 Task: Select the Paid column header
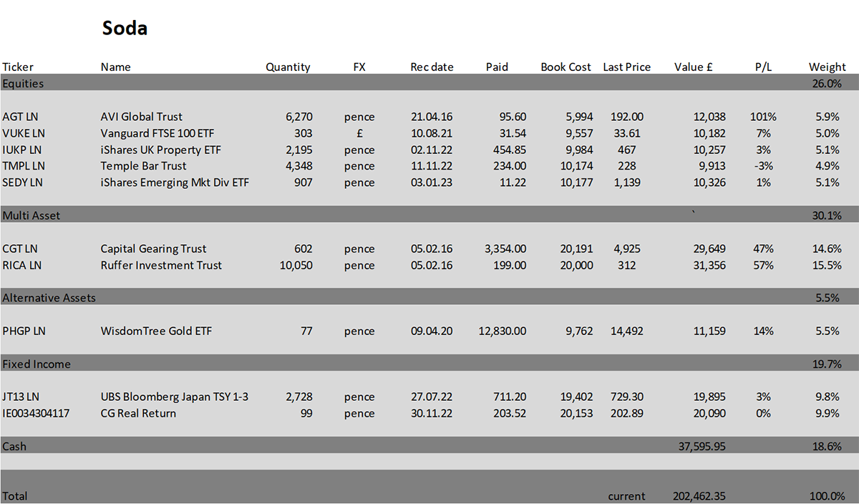(497, 67)
